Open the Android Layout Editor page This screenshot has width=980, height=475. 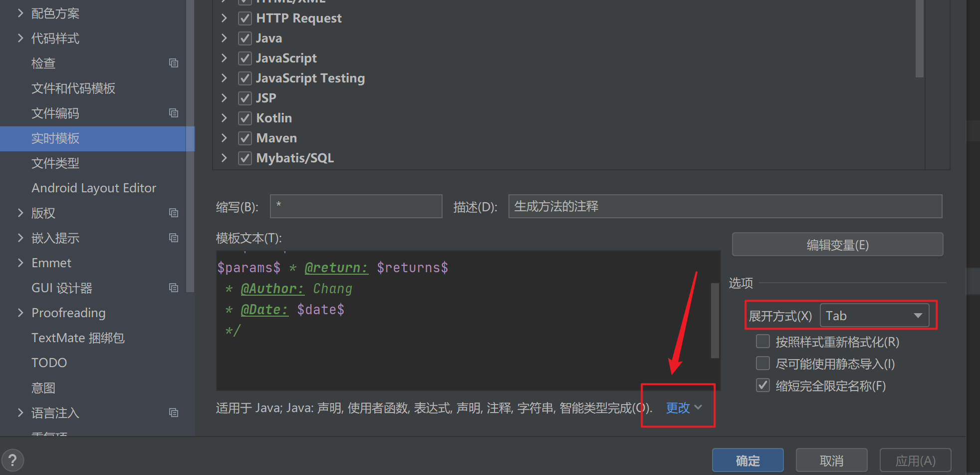point(93,188)
